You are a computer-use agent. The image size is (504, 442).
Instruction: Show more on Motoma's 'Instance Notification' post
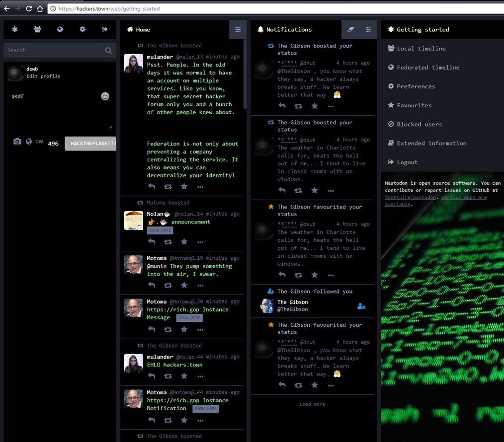tap(206, 409)
